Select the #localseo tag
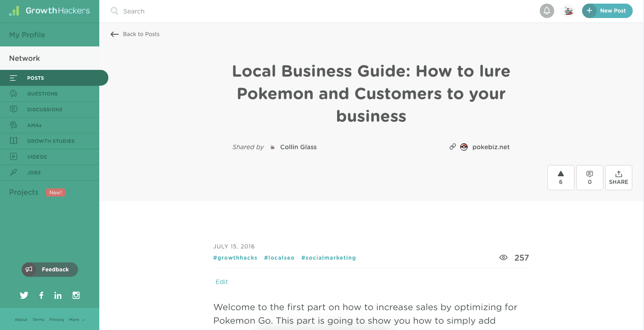 click(x=279, y=258)
